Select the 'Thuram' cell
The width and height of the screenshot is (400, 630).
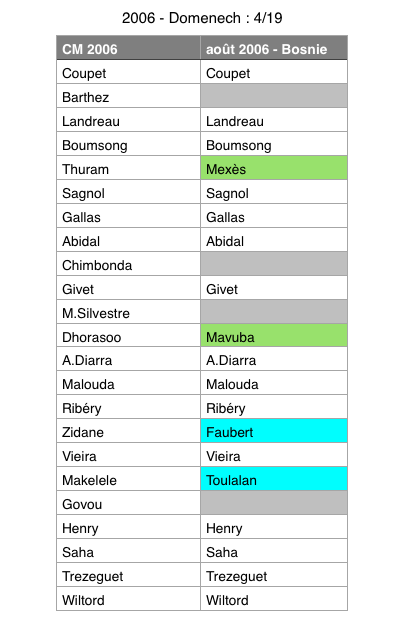click(129, 168)
